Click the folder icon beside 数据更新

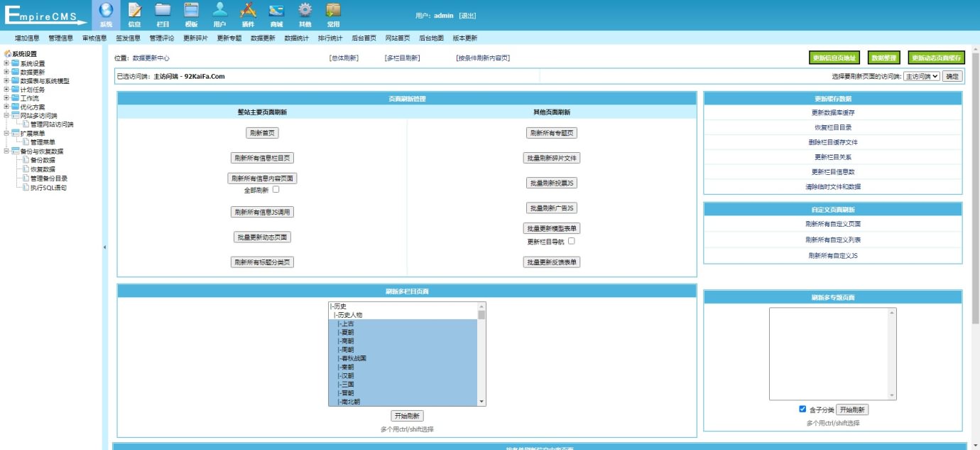tap(15, 72)
